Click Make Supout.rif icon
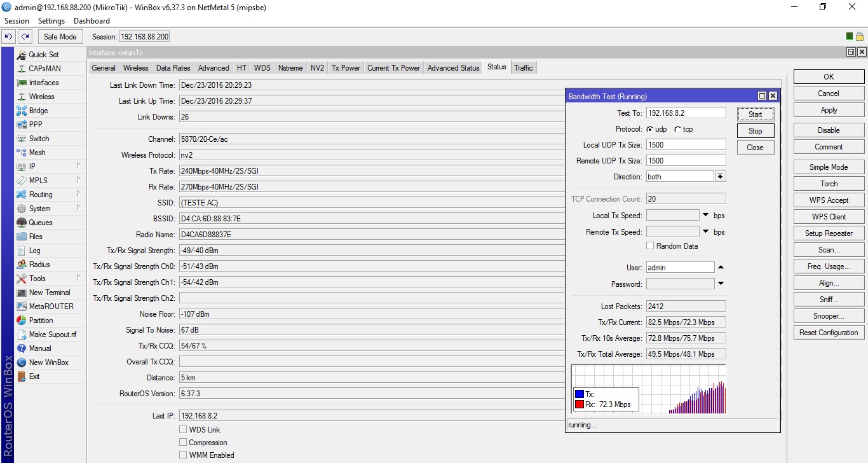This screenshot has width=868, height=463. (x=21, y=335)
